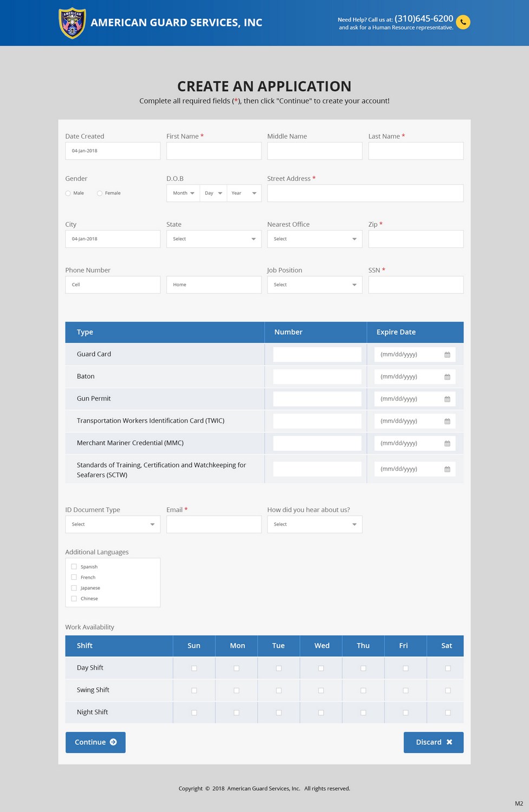The width and height of the screenshot is (529, 812).
Task: Open the Nearest Office dropdown
Action: 315,239
